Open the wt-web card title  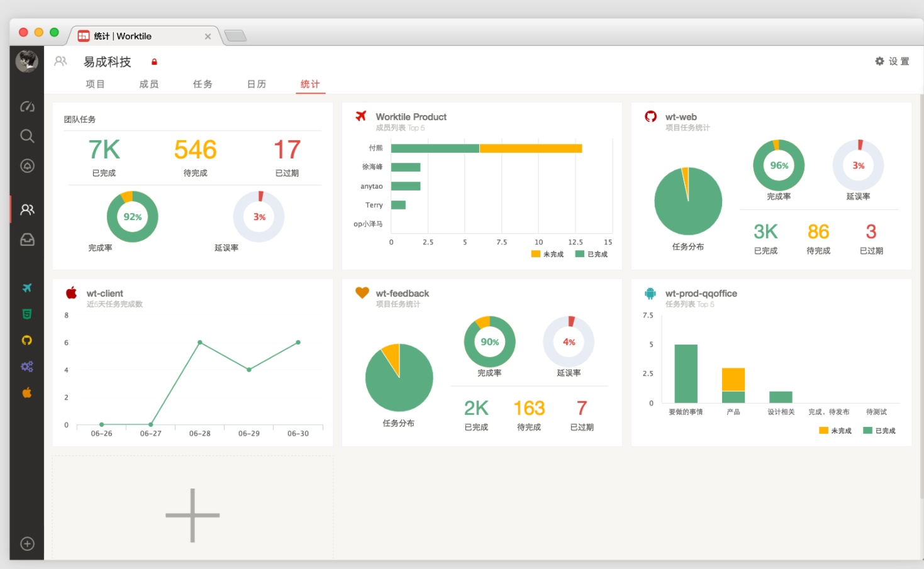point(681,117)
